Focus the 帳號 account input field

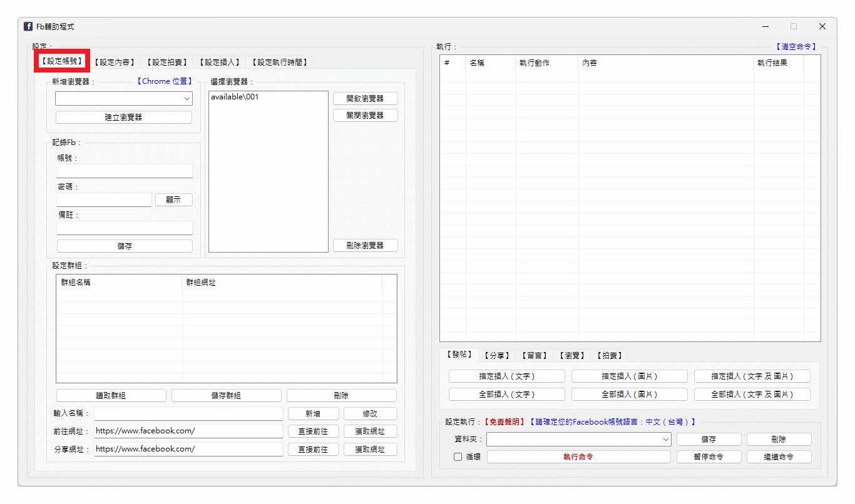125,171
